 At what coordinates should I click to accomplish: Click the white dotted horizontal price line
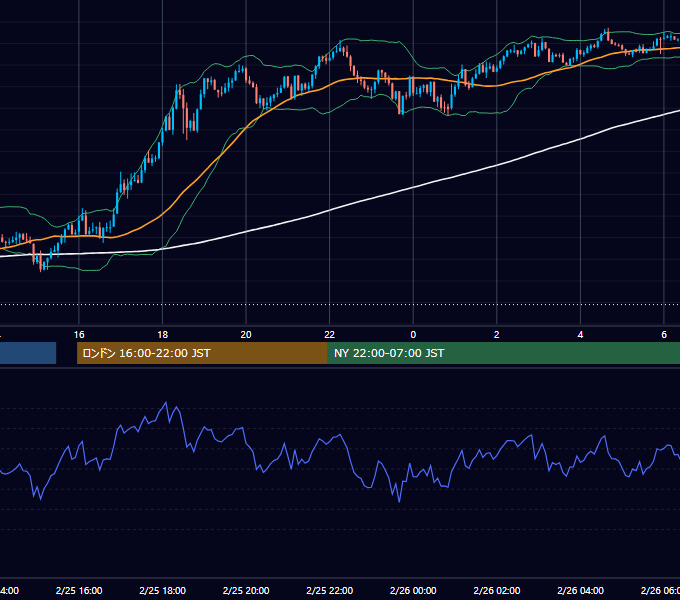pos(340,304)
